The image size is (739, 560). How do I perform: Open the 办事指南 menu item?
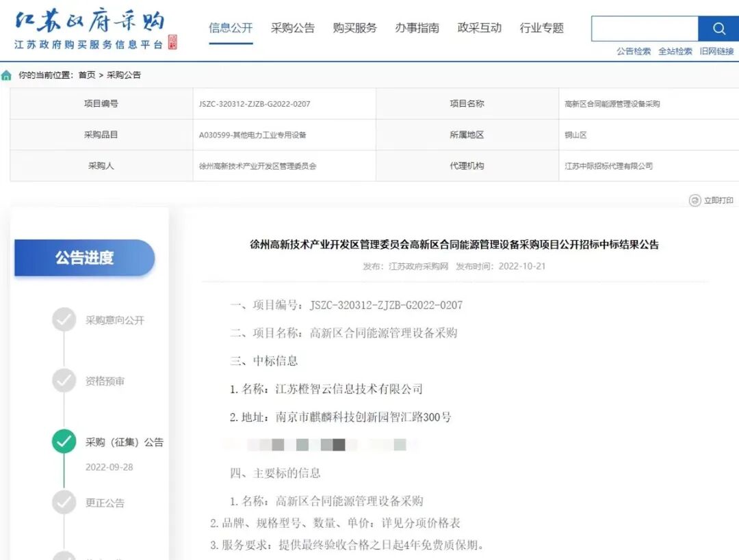tap(417, 28)
